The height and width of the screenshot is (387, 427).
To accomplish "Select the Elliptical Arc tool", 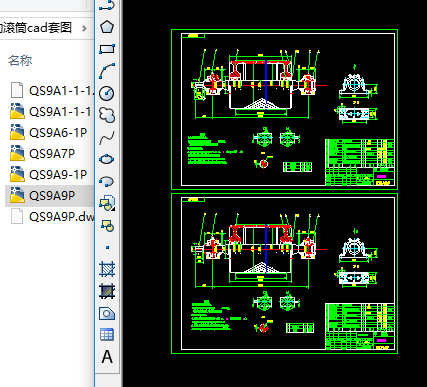I will tap(107, 181).
